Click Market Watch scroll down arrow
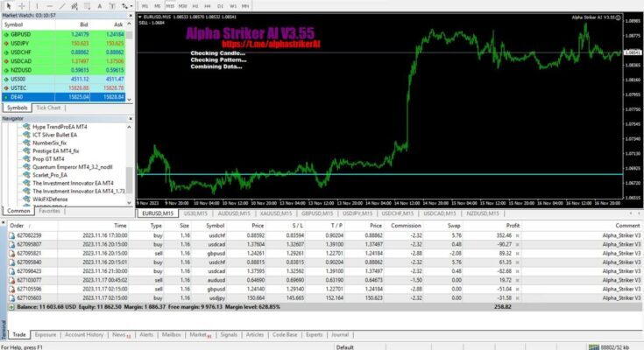The image size is (644, 350). (x=129, y=99)
